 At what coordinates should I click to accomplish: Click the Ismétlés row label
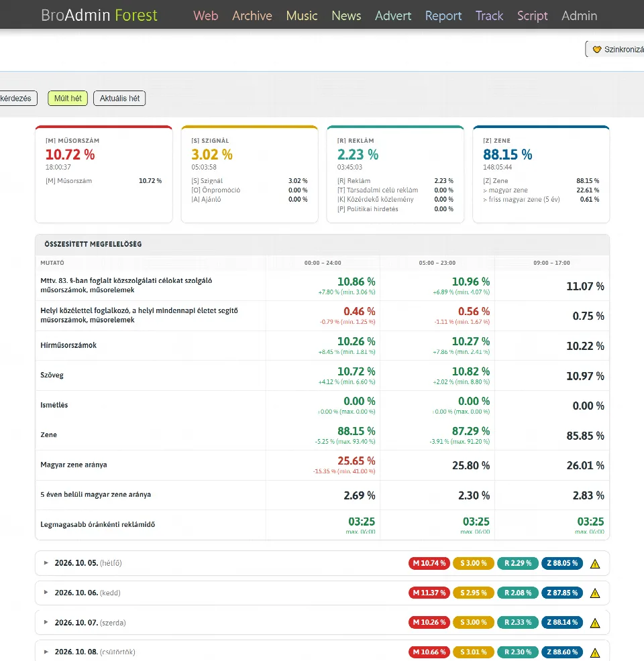pos(54,405)
